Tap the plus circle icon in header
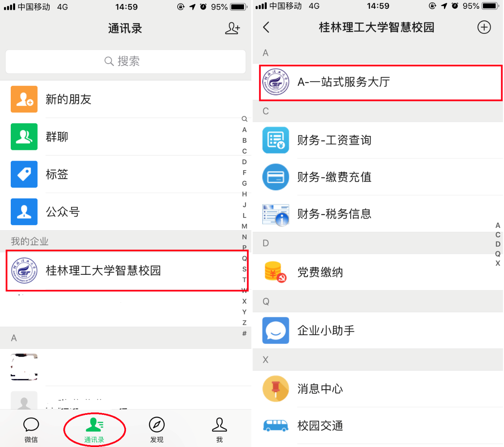The height and width of the screenshot is (447, 504). (484, 27)
